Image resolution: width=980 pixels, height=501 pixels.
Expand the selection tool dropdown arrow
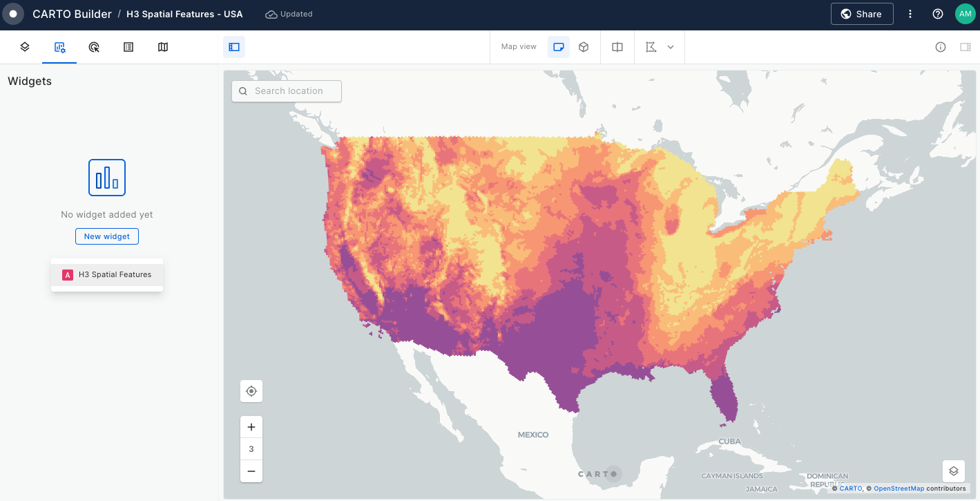point(670,47)
